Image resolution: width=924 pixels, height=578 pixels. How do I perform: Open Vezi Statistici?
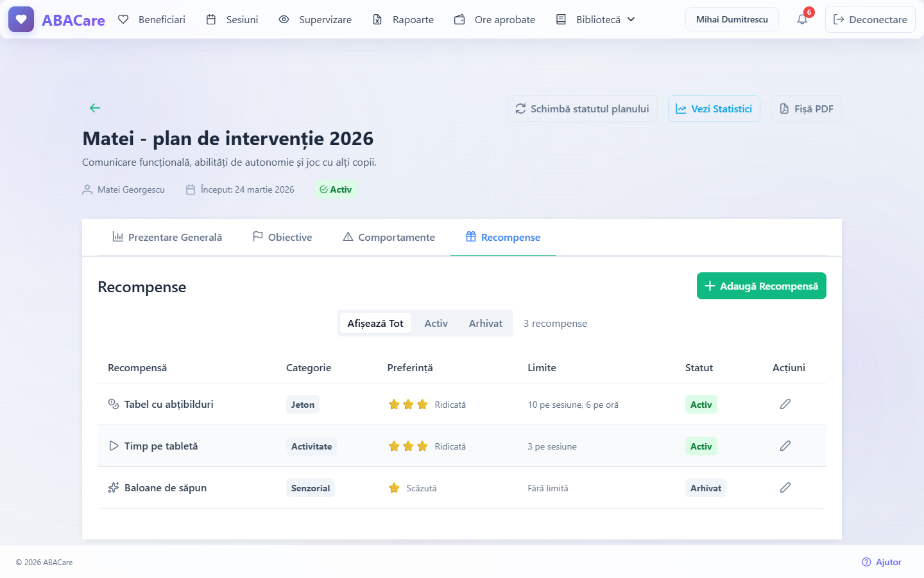pos(714,109)
